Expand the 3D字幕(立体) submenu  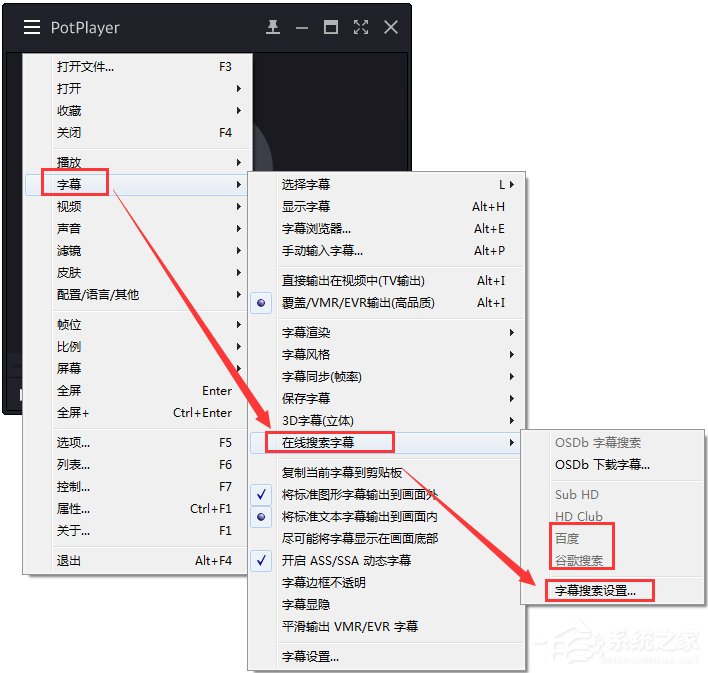[x=387, y=421]
